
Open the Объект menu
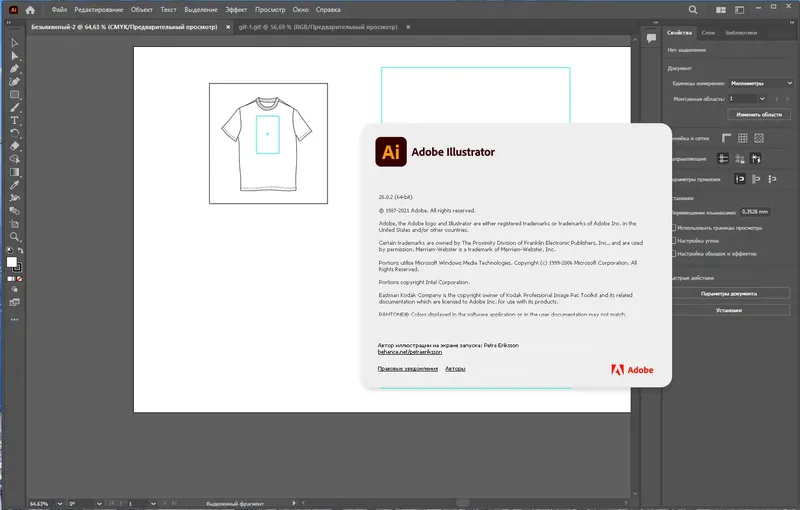(x=141, y=10)
